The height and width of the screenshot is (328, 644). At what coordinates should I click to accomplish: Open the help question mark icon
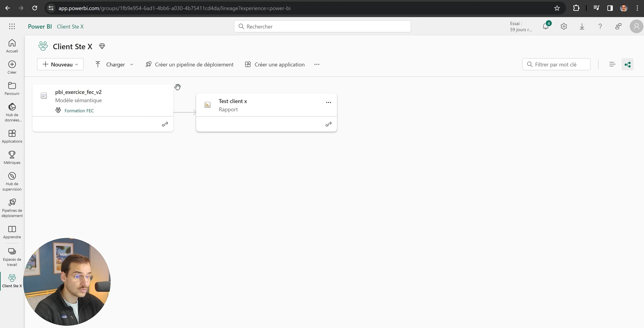(600, 26)
